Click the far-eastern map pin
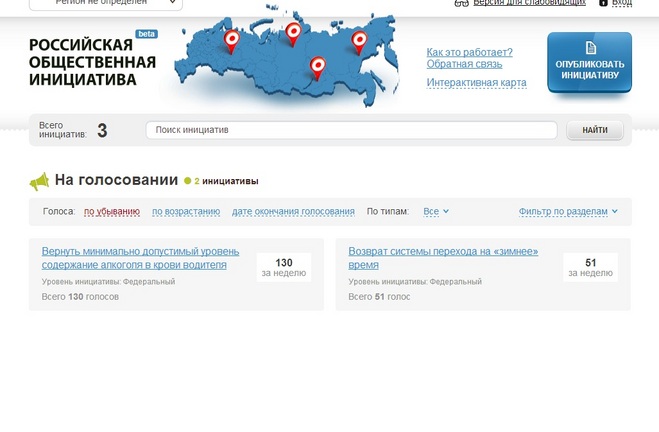Viewport: 659px width, 432px height. (359, 42)
